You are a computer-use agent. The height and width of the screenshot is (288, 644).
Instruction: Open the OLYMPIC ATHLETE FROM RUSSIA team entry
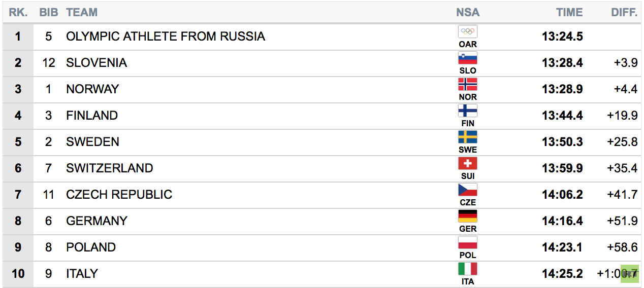[166, 37]
